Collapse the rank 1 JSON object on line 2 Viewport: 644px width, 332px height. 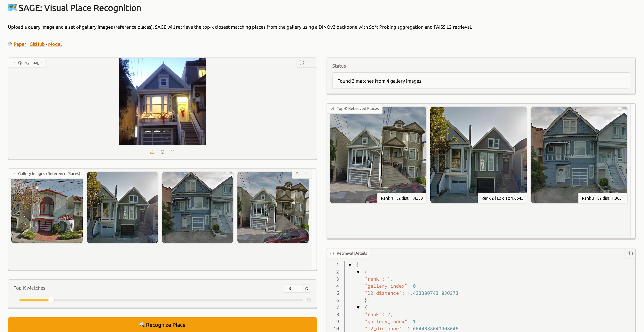tap(358, 272)
